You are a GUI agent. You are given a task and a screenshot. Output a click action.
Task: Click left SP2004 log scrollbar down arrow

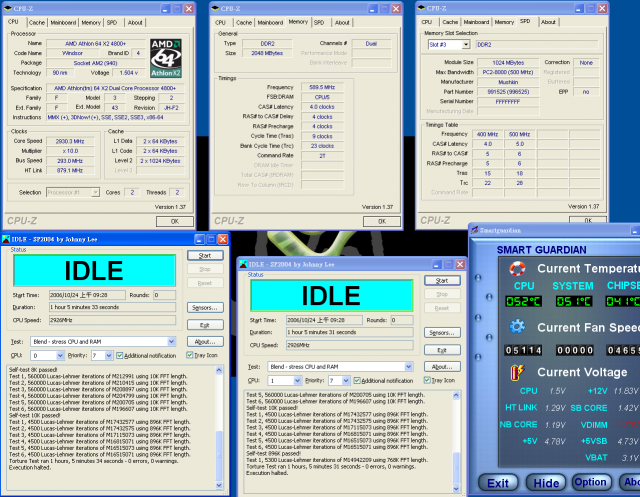(x=219, y=485)
